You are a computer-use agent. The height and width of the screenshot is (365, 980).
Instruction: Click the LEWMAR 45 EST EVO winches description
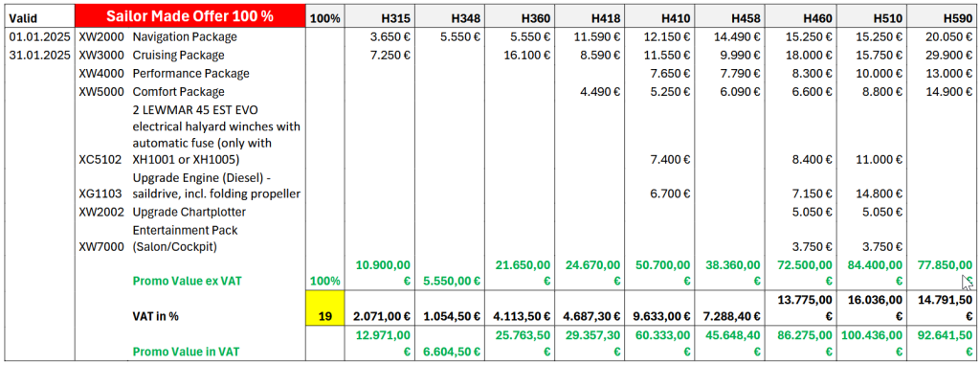216,135
